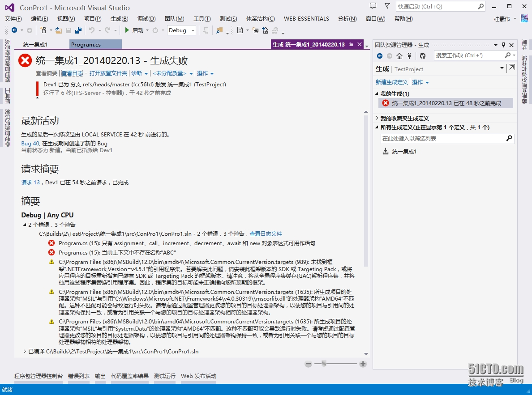This screenshot has height=395, width=532.
Task: Click the notifications filter icon in title bar
Action: [x=387, y=6]
